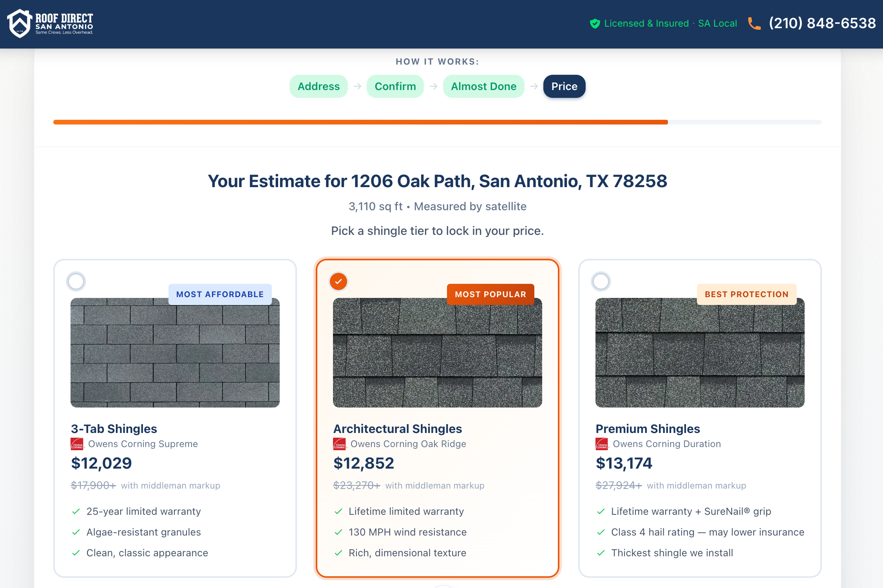Click the Architectural Shingles product image
The height and width of the screenshot is (588, 883).
[x=437, y=352]
